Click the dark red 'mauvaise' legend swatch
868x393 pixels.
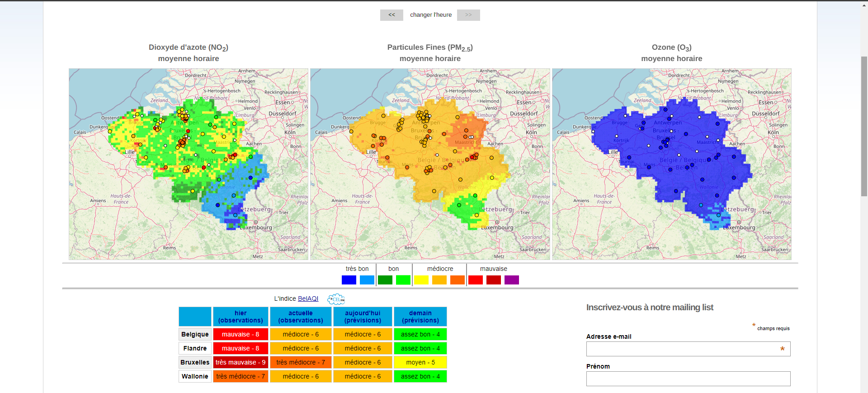[494, 280]
